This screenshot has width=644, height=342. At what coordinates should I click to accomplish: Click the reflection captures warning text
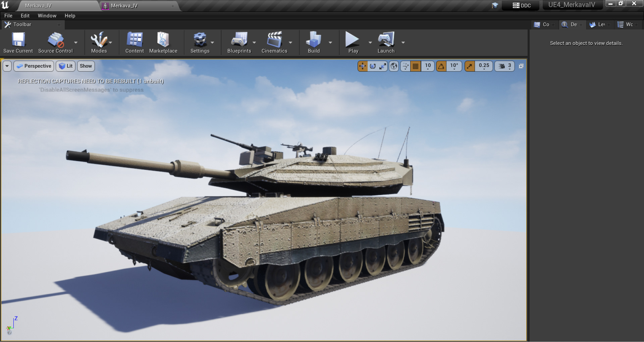[91, 81]
